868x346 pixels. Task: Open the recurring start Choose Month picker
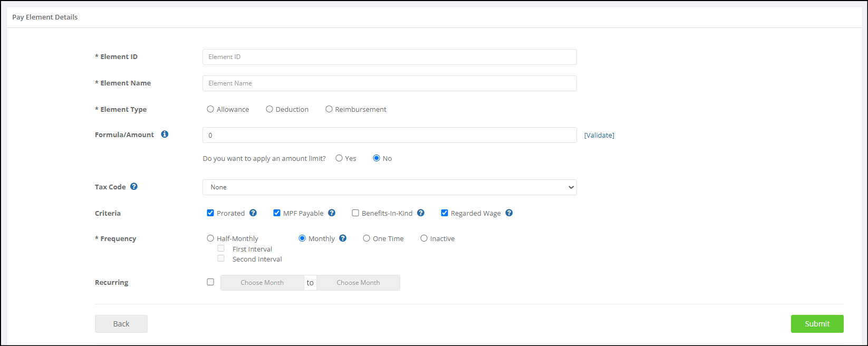(262, 283)
